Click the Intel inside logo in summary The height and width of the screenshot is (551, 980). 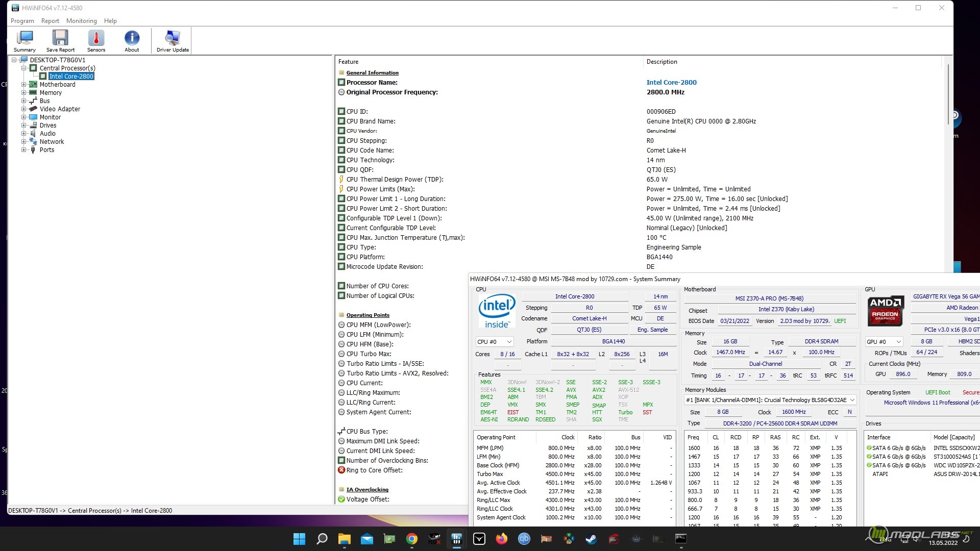497,310
